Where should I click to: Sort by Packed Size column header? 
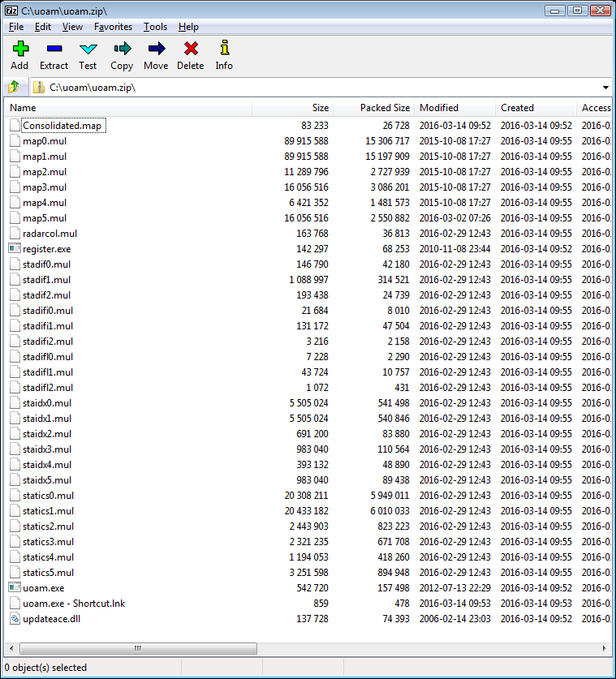click(x=373, y=108)
